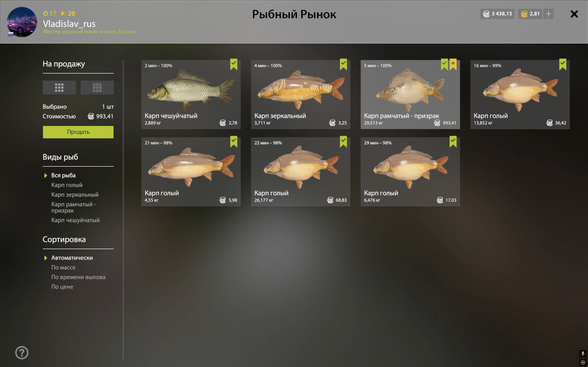The image size is (588, 367).
Task: Click the silver coins balance 3 438,15
Action: (x=497, y=14)
